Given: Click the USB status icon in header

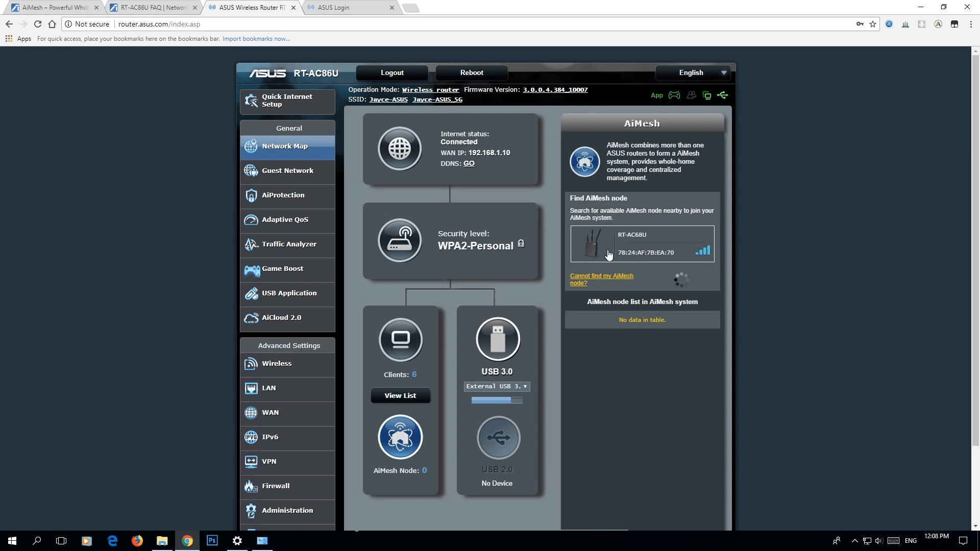Looking at the screenshot, I should pyautogui.click(x=722, y=95).
